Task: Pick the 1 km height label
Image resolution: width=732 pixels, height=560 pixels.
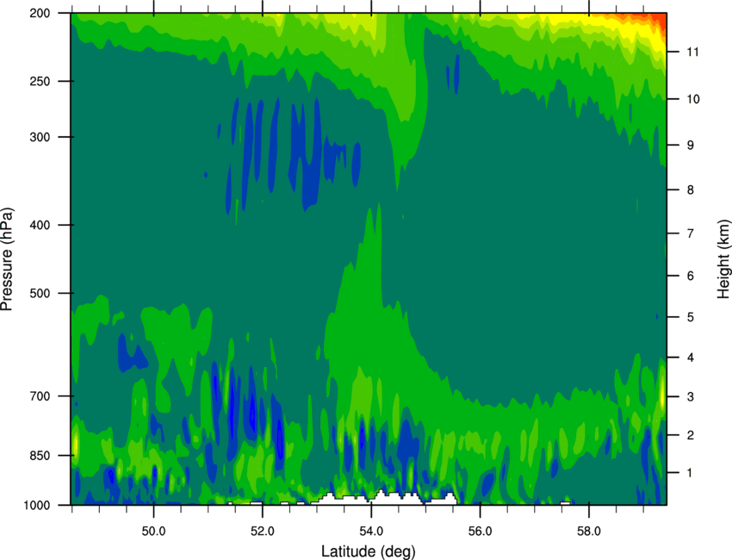Action: (690, 473)
